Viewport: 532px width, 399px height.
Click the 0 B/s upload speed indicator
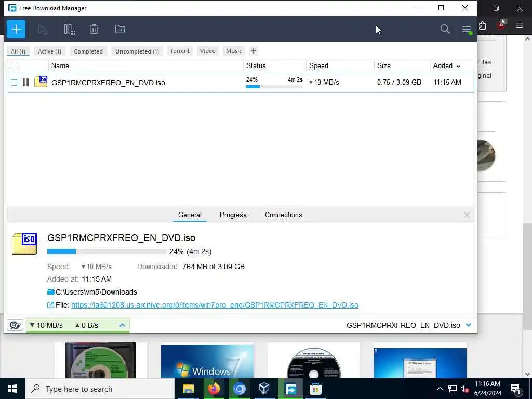coord(87,325)
